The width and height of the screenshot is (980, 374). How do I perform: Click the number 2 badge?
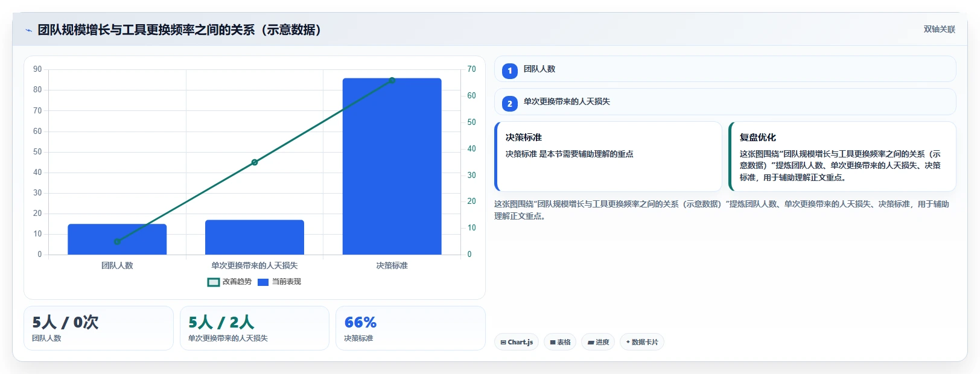[x=510, y=104]
